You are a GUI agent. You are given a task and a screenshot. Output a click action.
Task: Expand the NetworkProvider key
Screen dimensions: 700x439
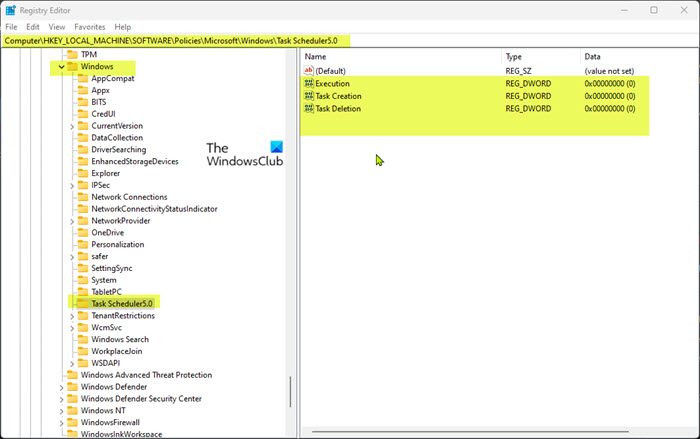click(72, 222)
